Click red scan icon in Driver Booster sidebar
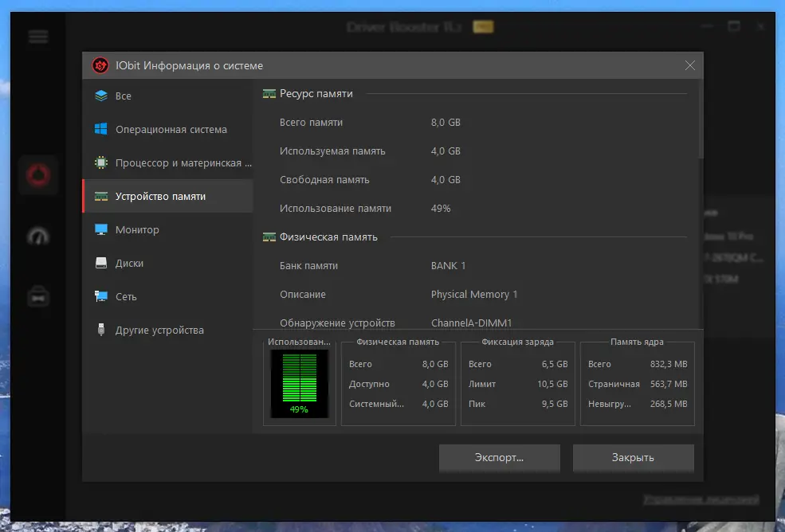This screenshot has width=785, height=532. point(38,175)
